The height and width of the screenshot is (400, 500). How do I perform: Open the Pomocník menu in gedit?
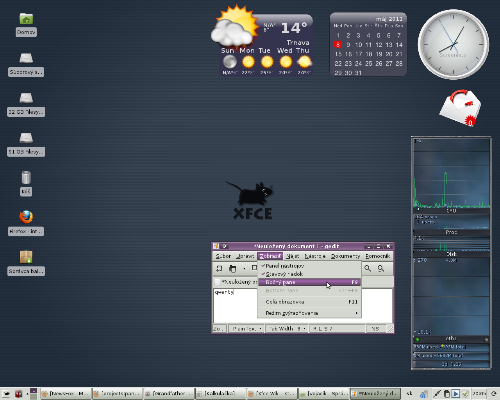(x=378, y=256)
